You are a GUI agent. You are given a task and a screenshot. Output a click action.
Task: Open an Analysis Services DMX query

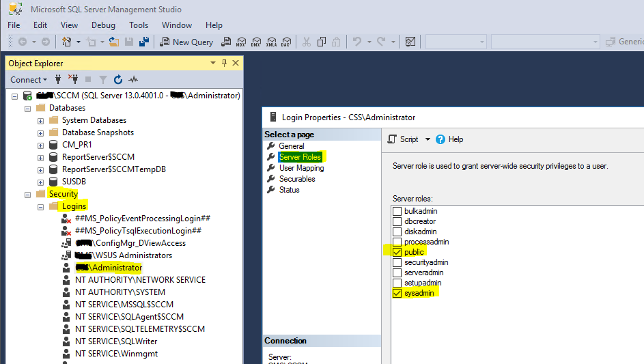pyautogui.click(x=256, y=42)
